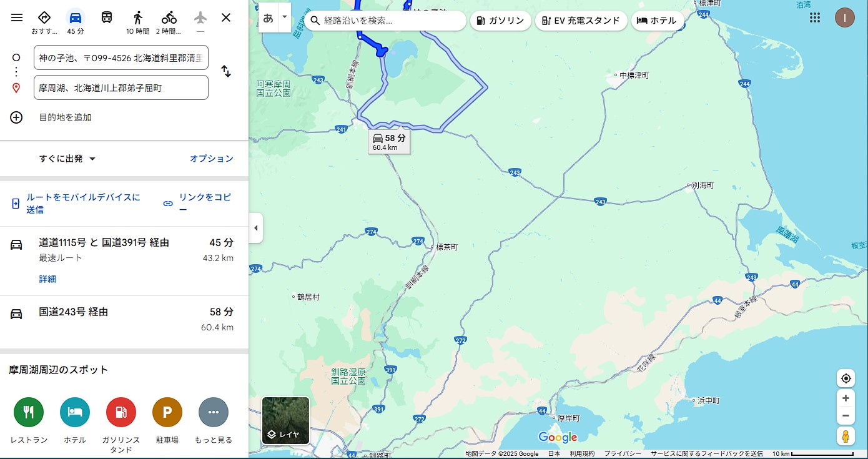
Task: Open the input method dropdown arrow
Action: pyautogui.click(x=285, y=17)
